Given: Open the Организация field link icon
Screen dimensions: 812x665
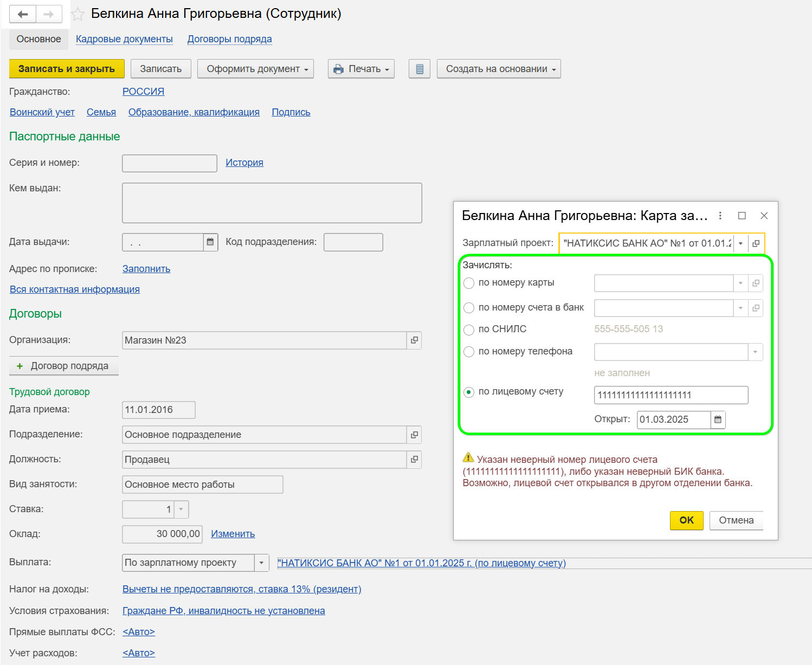Looking at the screenshot, I should [x=414, y=340].
